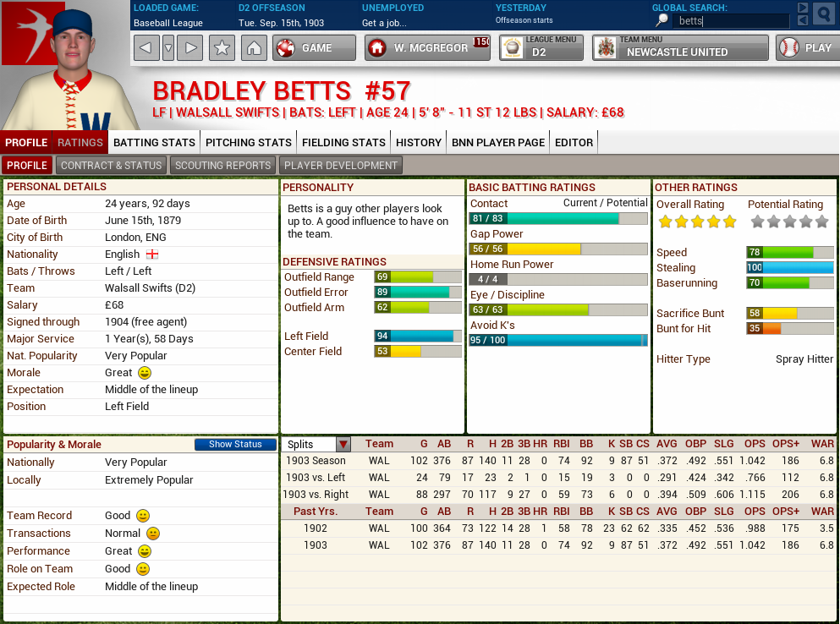Image resolution: width=840 pixels, height=624 pixels.
Task: Click the home icon in the toolbar
Action: pos(254,48)
